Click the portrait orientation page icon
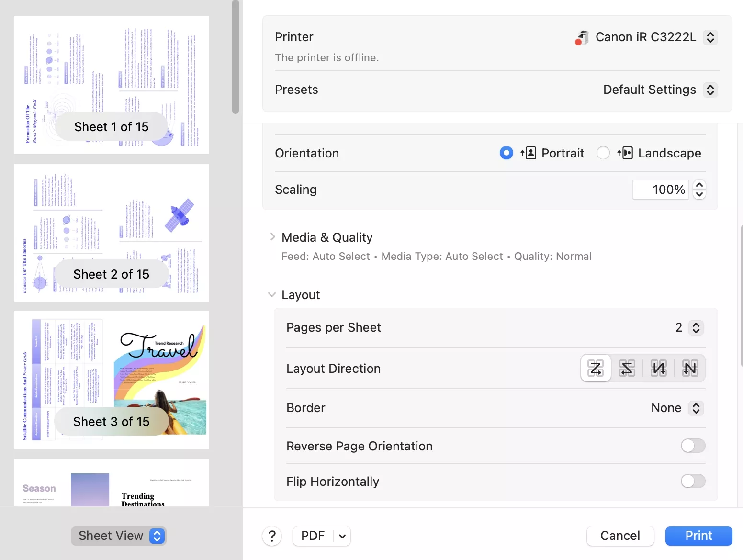 tap(529, 153)
